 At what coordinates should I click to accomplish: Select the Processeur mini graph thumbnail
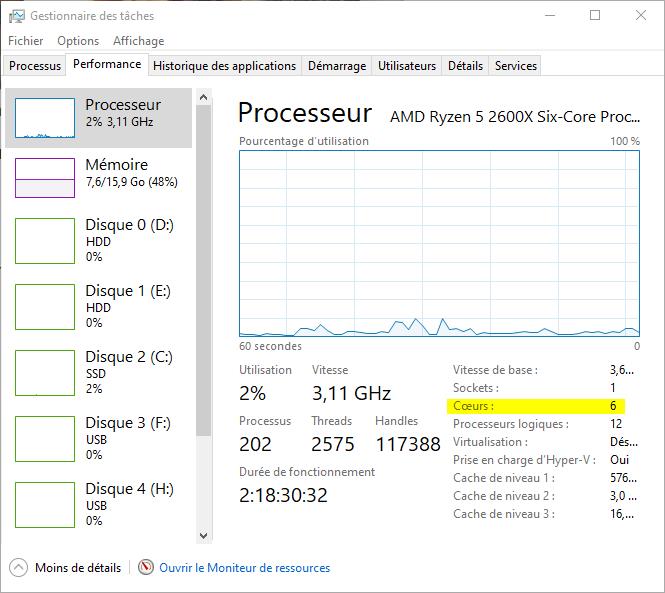(x=45, y=118)
